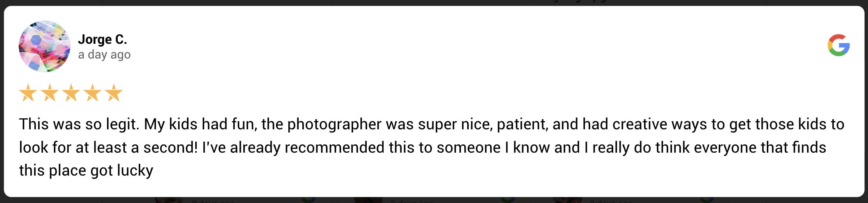Screen dimensions: 868x203
Task: Click the fourth rating star
Action: coord(92,93)
